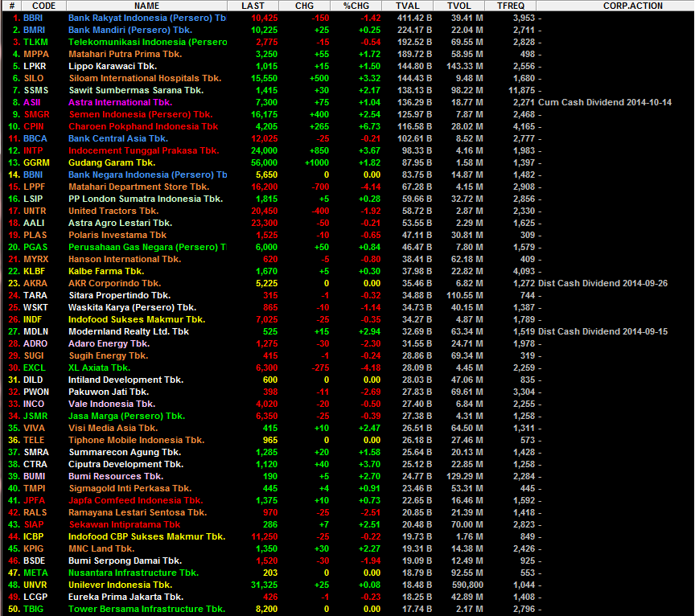Select the CTRA stock code
The image size is (695, 616).
(35, 465)
